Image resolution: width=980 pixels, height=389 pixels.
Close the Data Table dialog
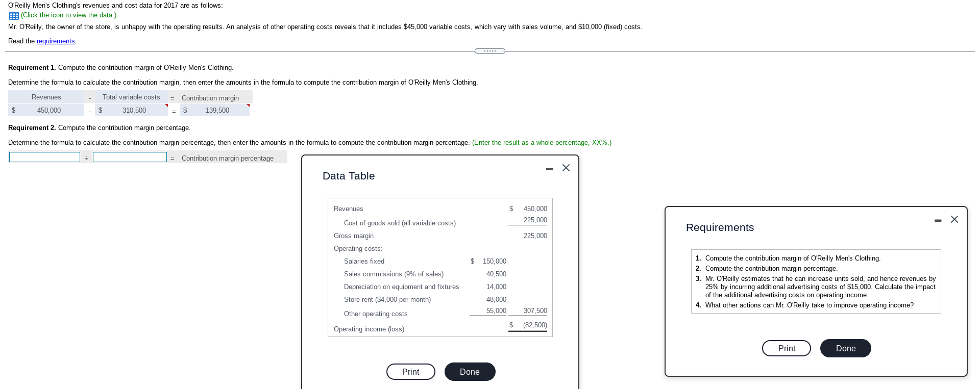pos(565,168)
